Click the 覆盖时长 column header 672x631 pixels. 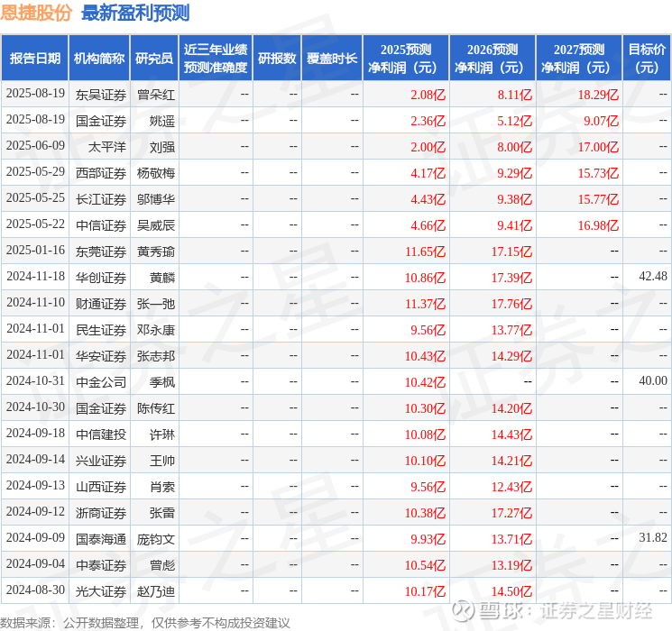coord(332,59)
